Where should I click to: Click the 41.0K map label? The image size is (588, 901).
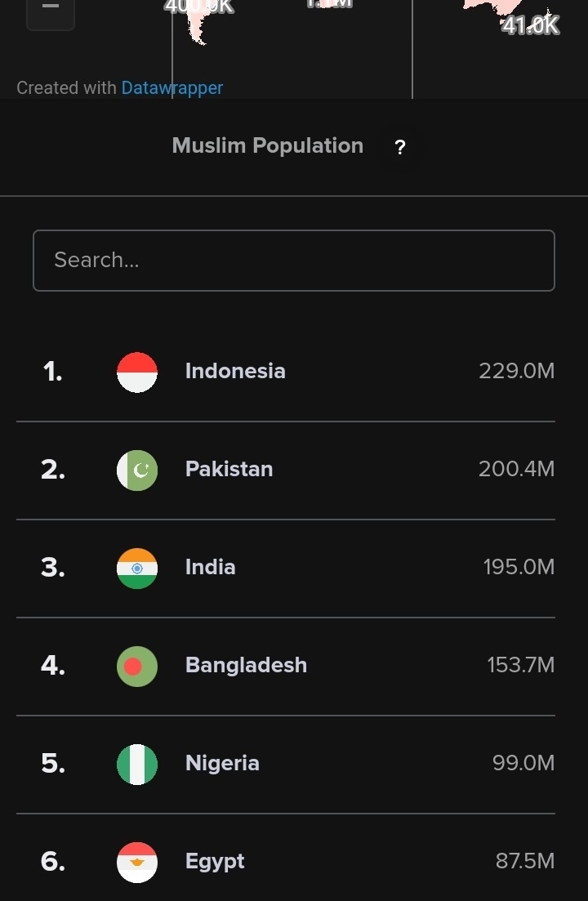pos(530,25)
